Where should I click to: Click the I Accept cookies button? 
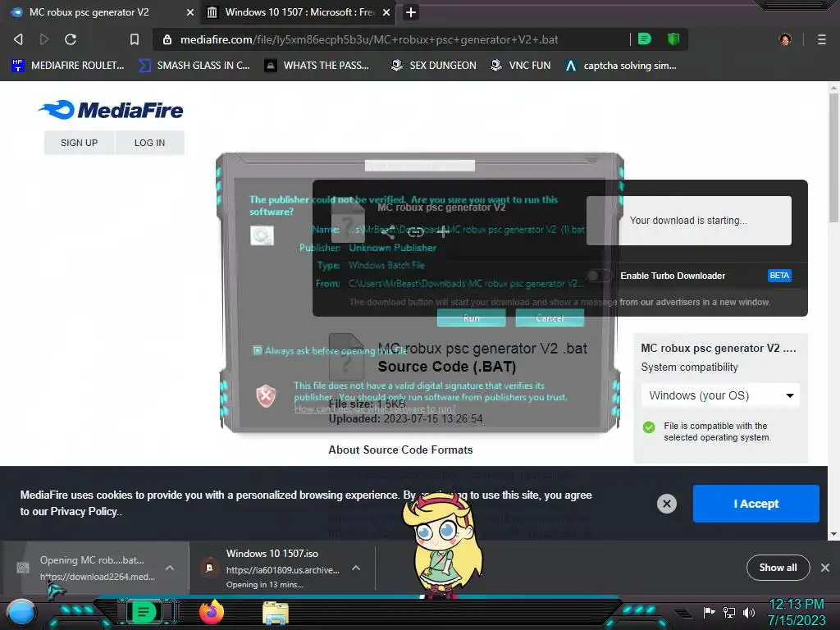pyautogui.click(x=756, y=504)
